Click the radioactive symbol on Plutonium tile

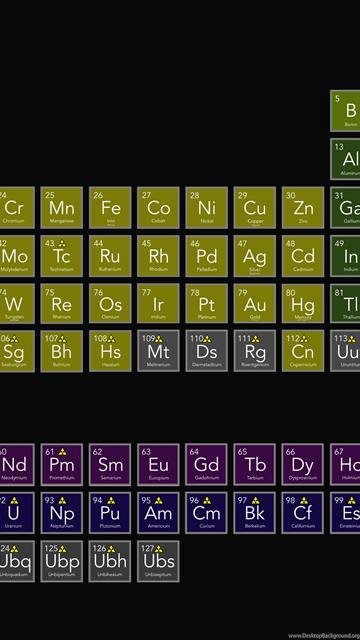coord(111,500)
